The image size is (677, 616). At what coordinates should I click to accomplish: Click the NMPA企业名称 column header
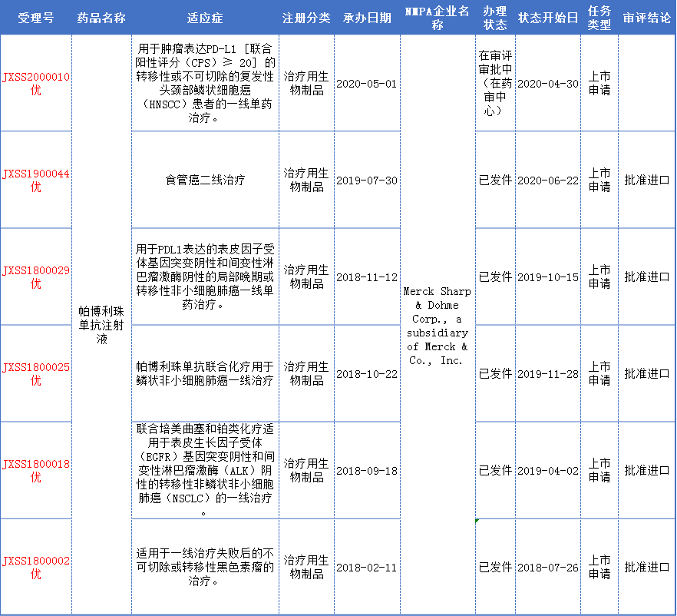point(438,18)
